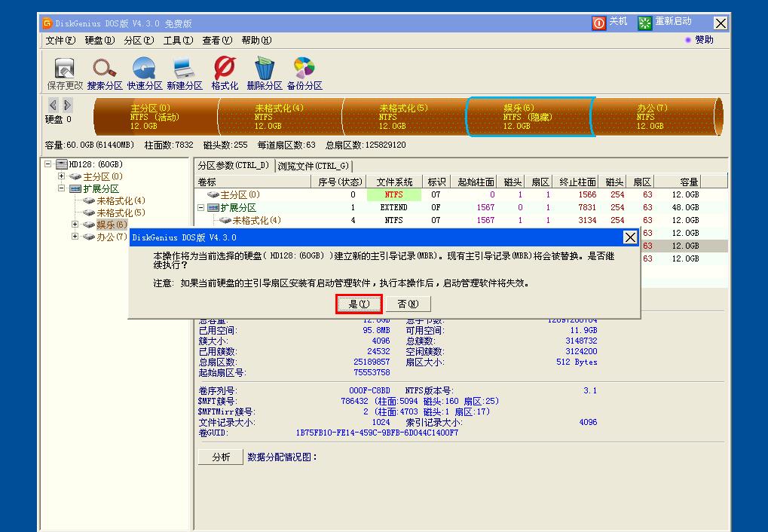The image size is (768, 532).
Task: Cancel with the 否(N) button
Action: tap(408, 304)
